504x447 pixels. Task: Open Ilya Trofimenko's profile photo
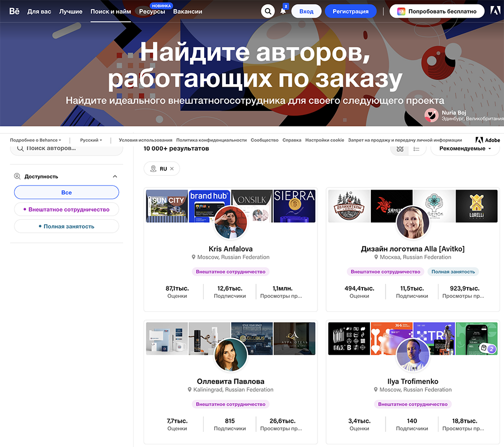point(413,355)
